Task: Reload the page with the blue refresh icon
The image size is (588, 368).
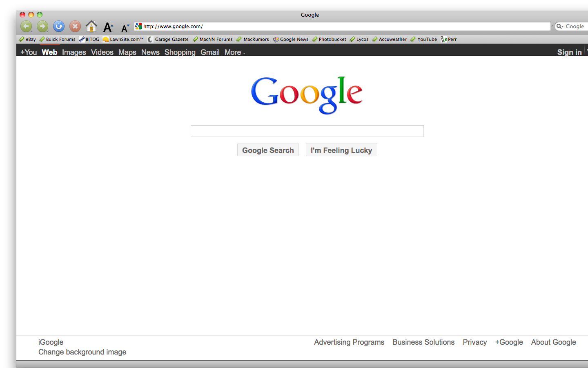Action: coord(59,27)
